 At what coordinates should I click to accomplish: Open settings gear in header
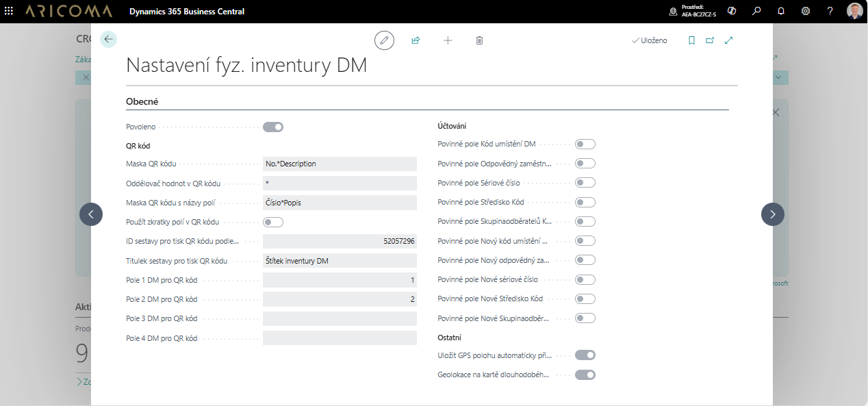806,11
